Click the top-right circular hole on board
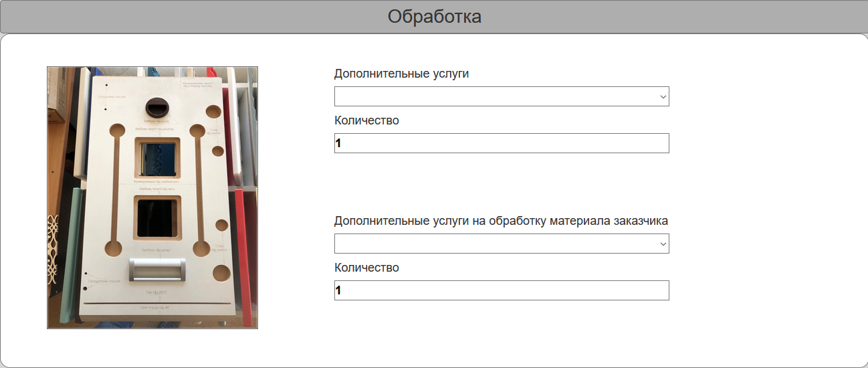The width and height of the screenshot is (868, 368). (214, 110)
